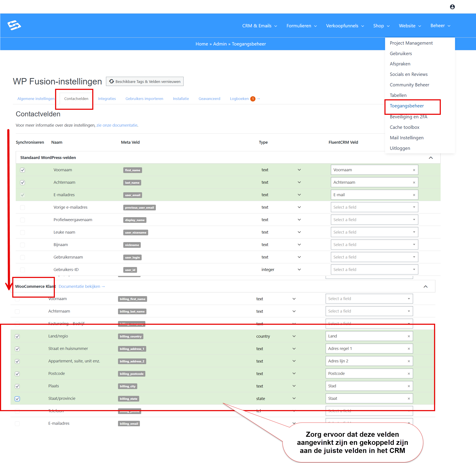Select Socials en Reviews menu entry

click(x=408, y=74)
